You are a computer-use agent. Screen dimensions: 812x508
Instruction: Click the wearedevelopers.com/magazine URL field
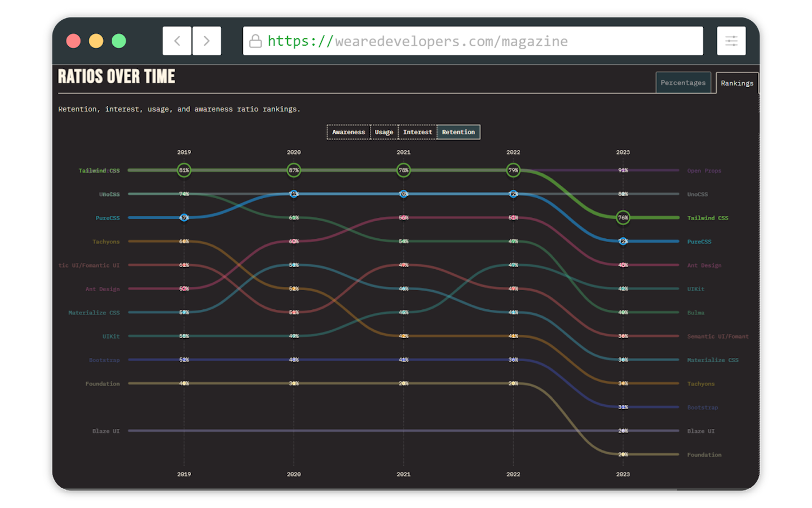point(473,41)
